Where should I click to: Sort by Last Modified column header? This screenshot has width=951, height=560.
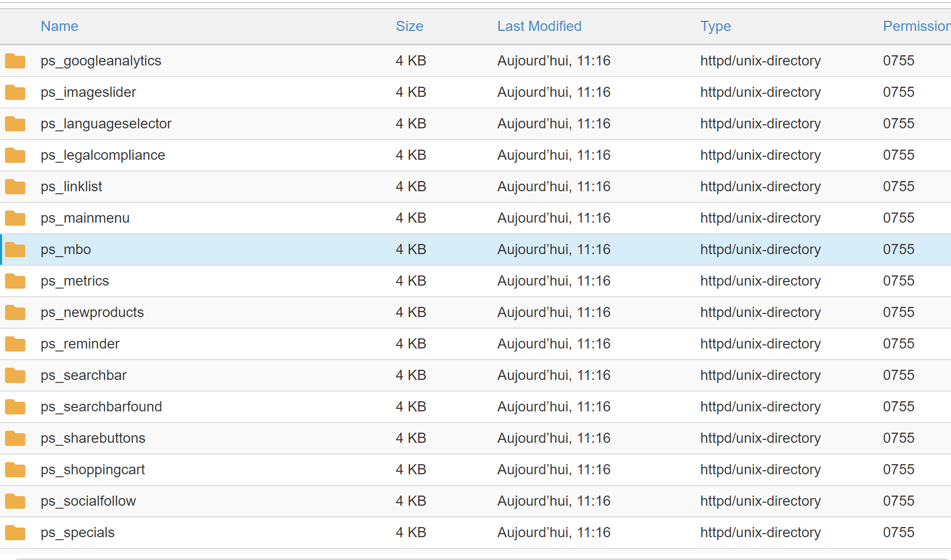[539, 26]
